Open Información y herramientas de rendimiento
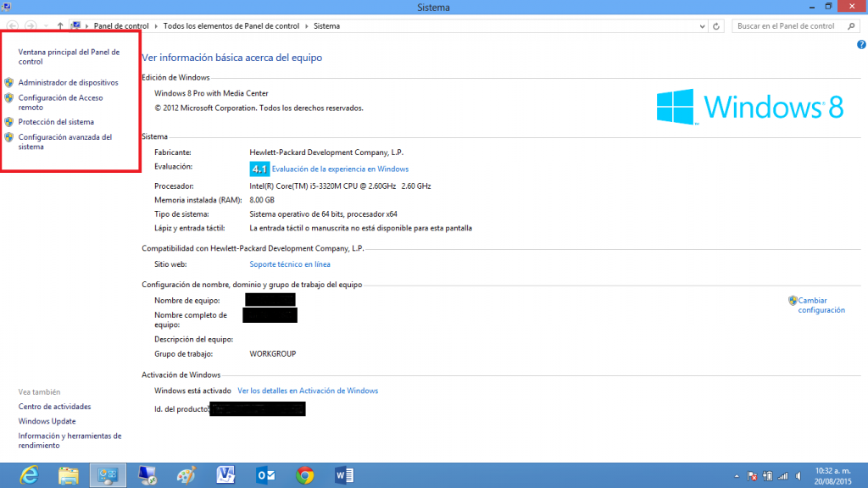The width and height of the screenshot is (868, 488). tap(70, 441)
